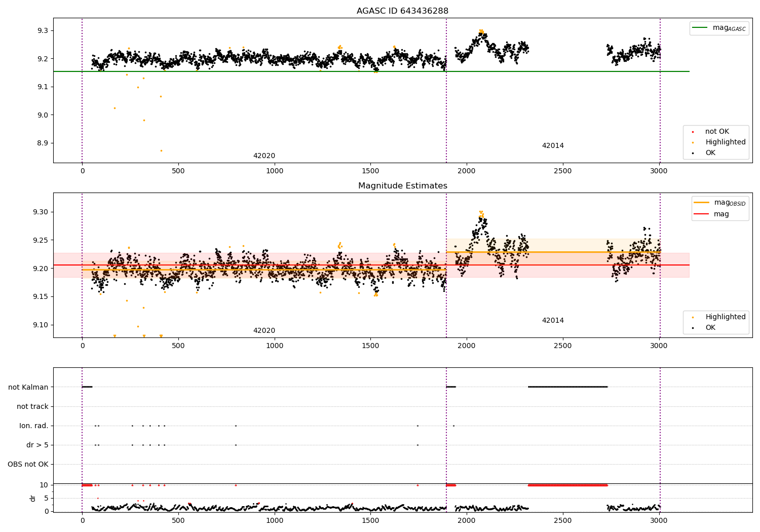Click the "42014" annotation in the top plot
This screenshot has width=760, height=532.
[x=553, y=146]
